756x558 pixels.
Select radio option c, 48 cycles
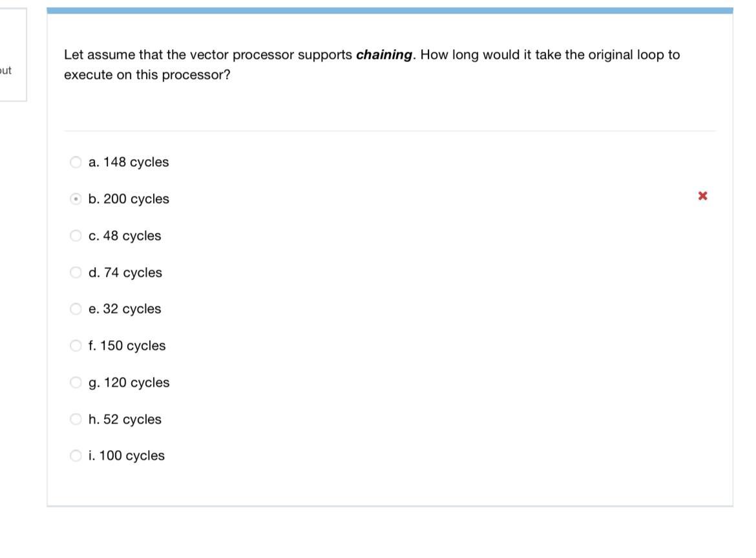tap(76, 235)
